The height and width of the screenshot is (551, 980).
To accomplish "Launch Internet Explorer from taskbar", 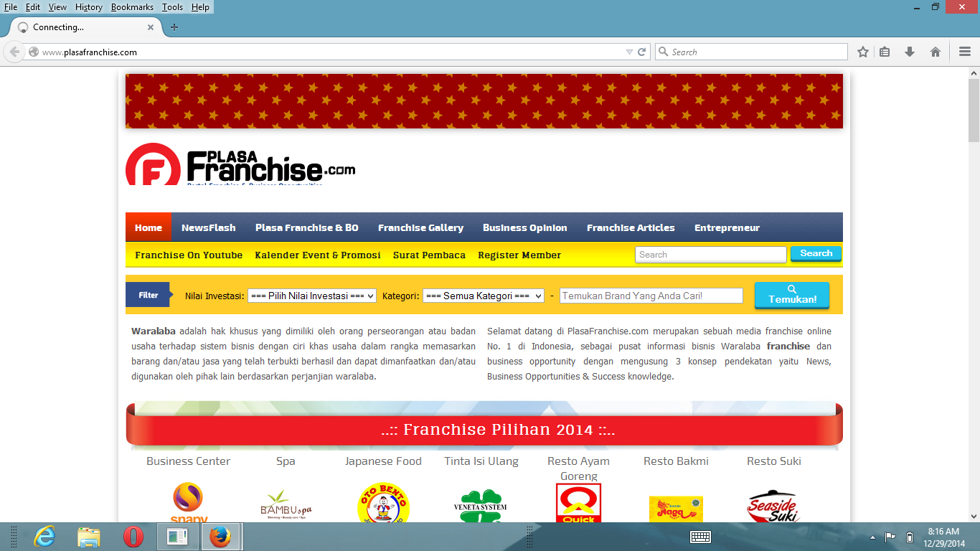I will 44,537.
